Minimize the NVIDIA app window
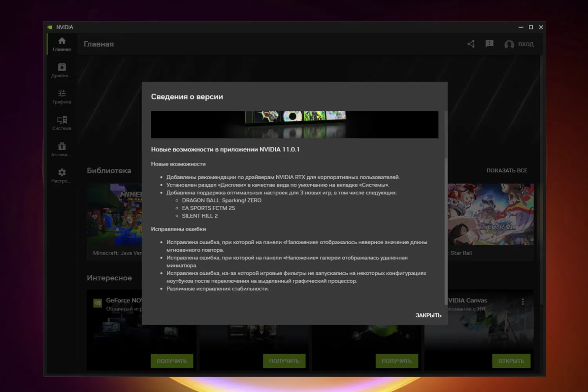The image size is (588, 392). click(x=521, y=27)
